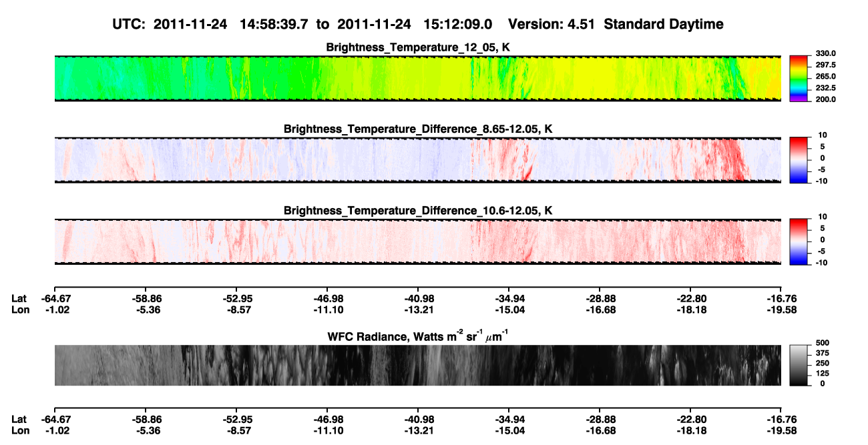
Task: Click longitude '-15.04' above the WFC Radiance title
Action: coord(509,309)
